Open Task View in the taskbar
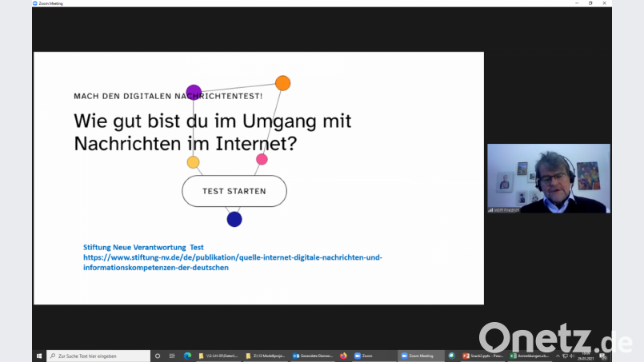 [x=173, y=356]
